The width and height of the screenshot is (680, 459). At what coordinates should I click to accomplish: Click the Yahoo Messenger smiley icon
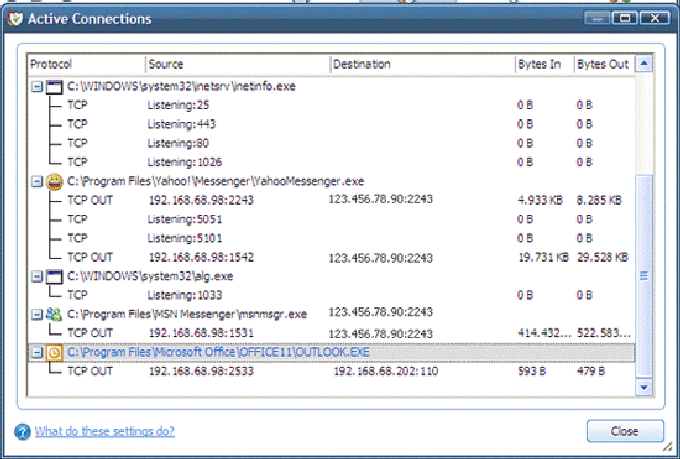pyautogui.click(x=54, y=181)
